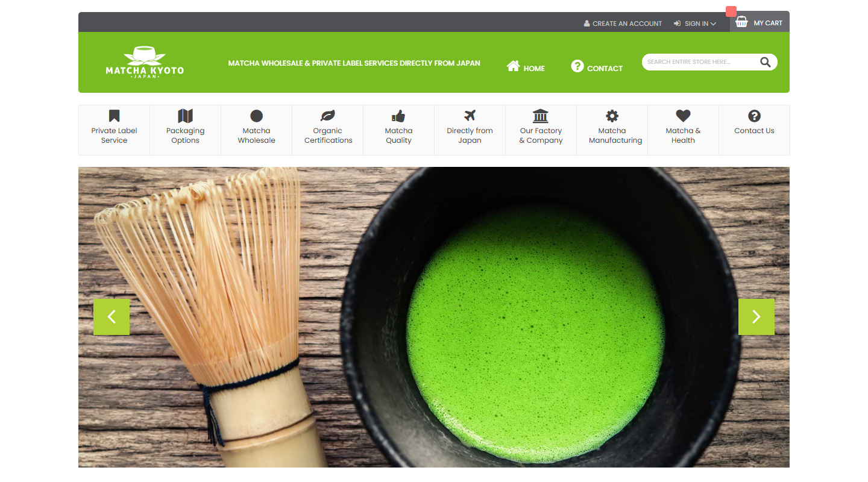Click the Contact link in the green header
Image resolution: width=868 pixels, height=482 pixels.
click(597, 66)
